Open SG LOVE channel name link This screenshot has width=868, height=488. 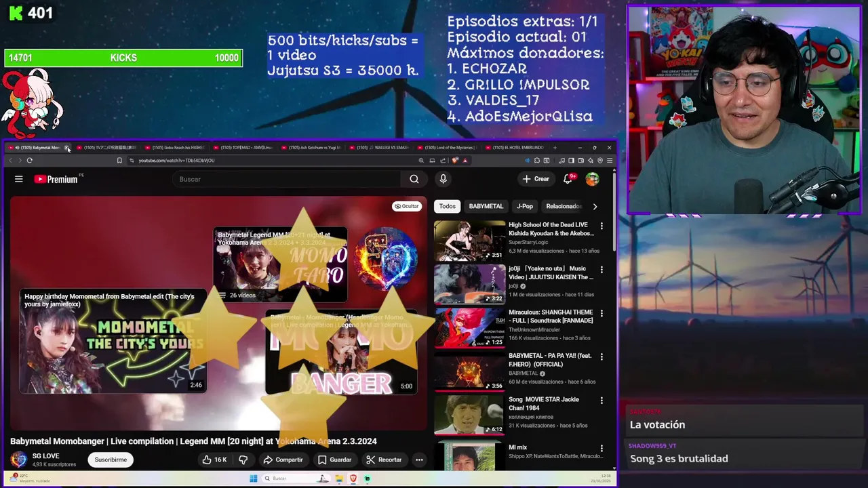coord(45,456)
